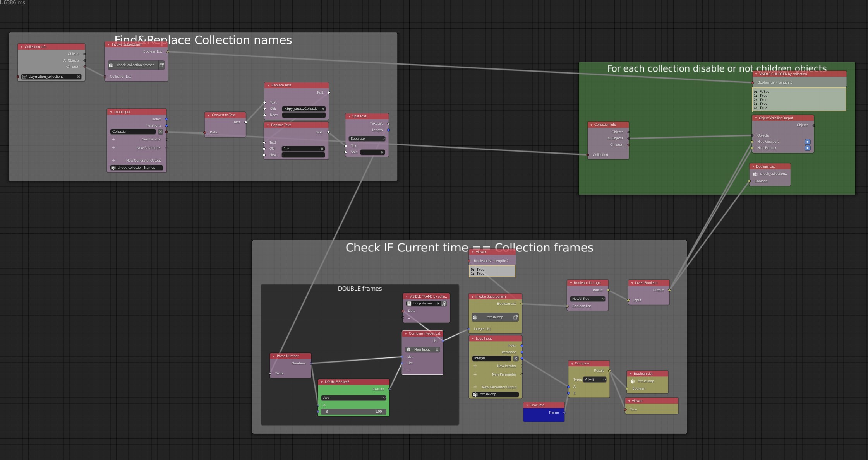868x460 pixels.
Task: Click the Integer name field in Loop Input
Action: 491,358
